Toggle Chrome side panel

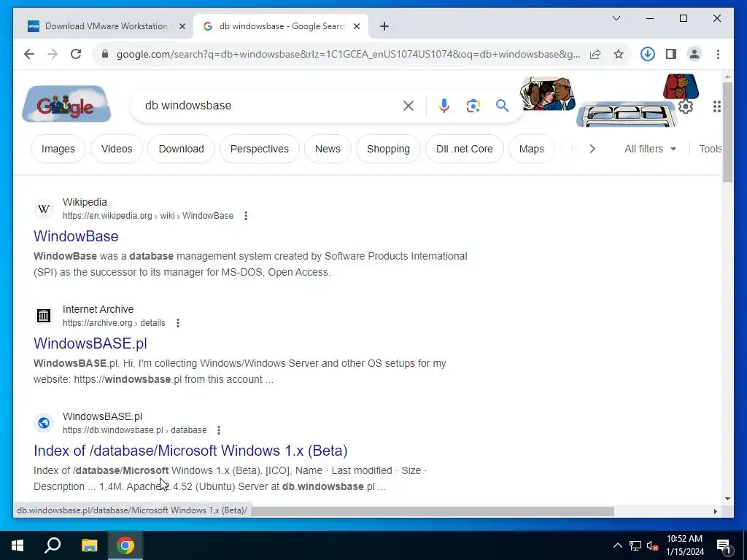(671, 54)
